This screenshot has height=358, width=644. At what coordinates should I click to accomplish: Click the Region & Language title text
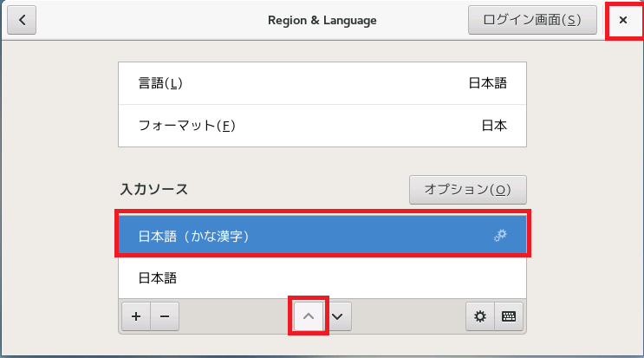[322, 20]
